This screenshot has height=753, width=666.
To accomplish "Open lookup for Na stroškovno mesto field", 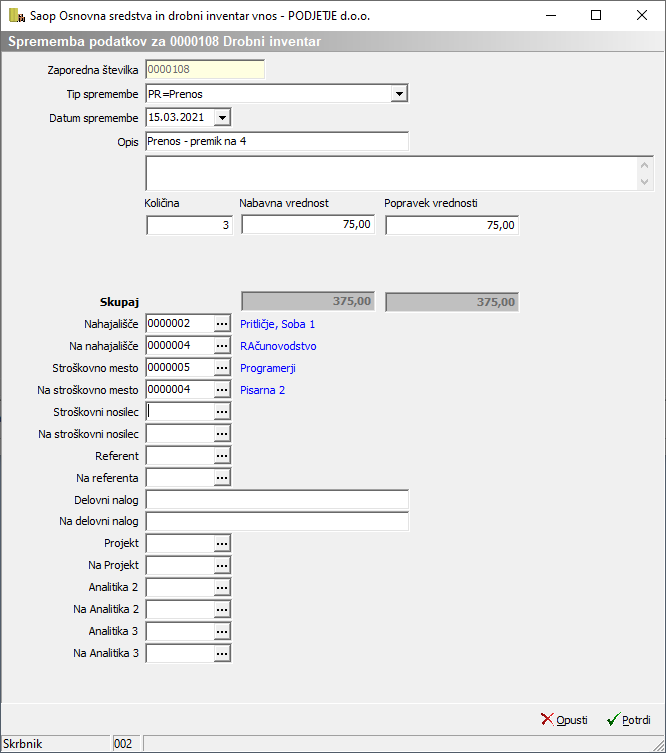I will pos(222,390).
